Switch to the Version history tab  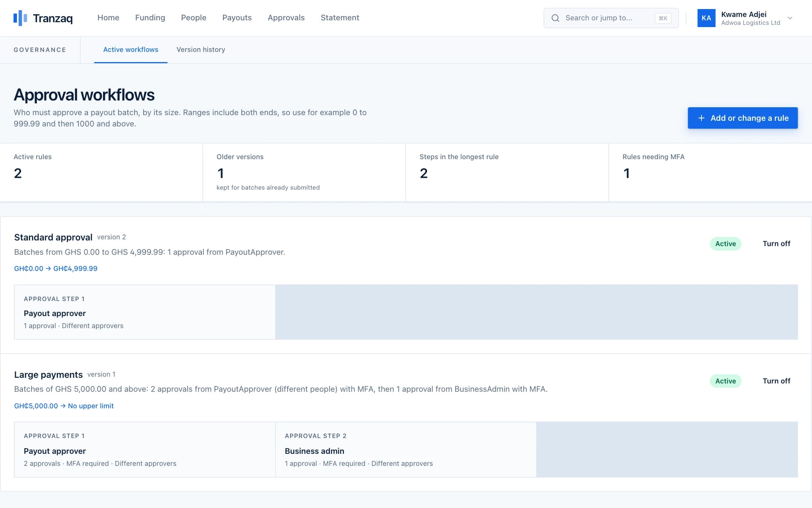coord(201,50)
